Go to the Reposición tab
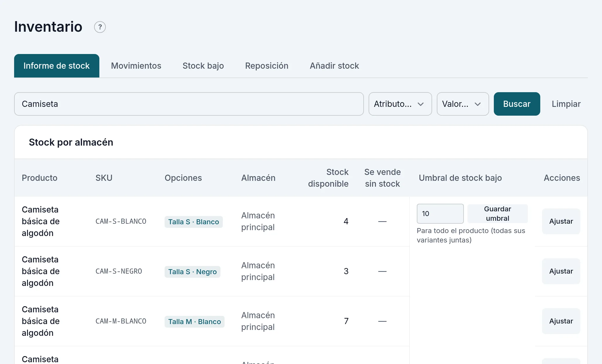The width and height of the screenshot is (602, 364). tap(267, 66)
